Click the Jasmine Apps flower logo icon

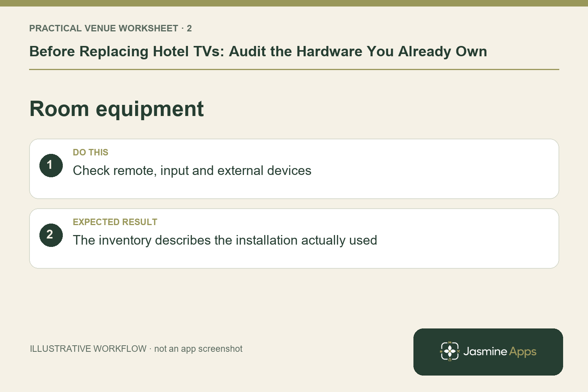tap(450, 351)
